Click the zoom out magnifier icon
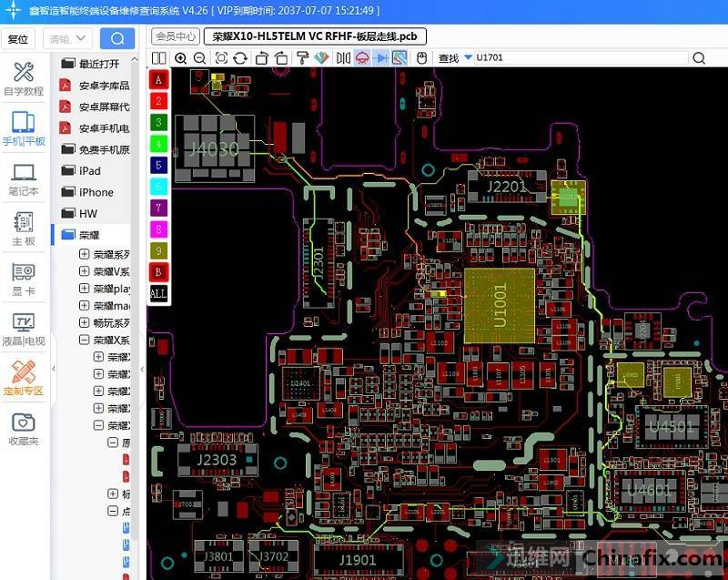Image resolution: width=728 pixels, height=580 pixels. tap(200, 58)
